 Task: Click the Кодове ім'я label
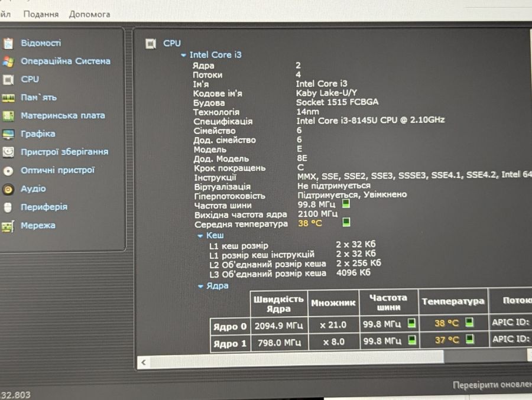(x=218, y=93)
